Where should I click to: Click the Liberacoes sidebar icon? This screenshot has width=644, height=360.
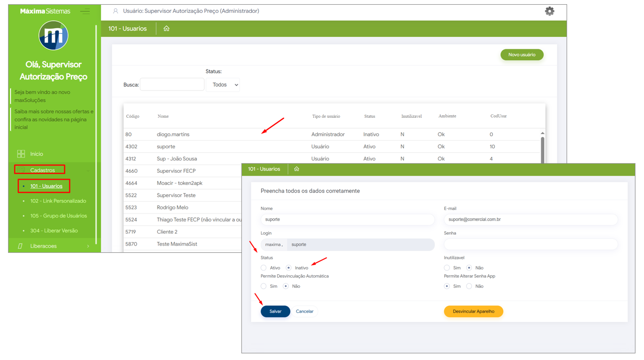20,246
